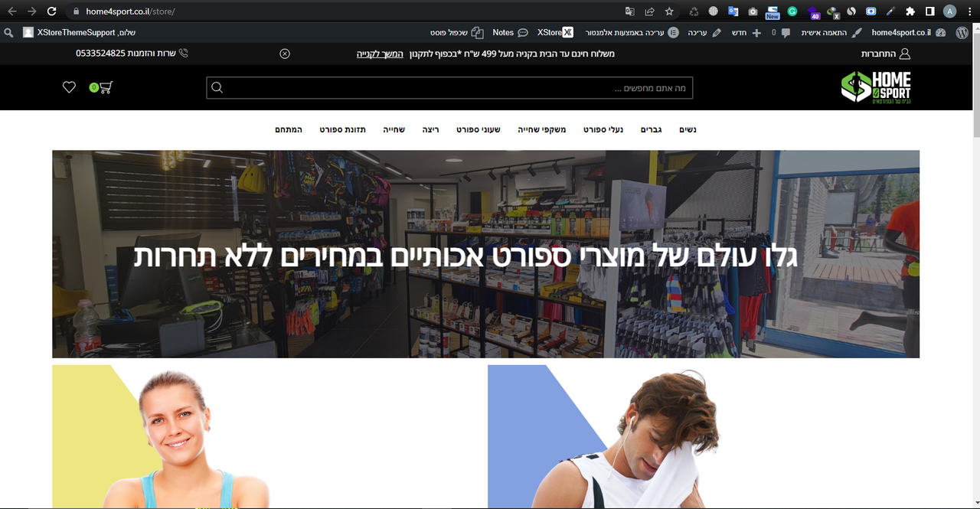Screen dimensions: 980x509
Task: Click New (חדש) plus item
Action: pos(746,33)
